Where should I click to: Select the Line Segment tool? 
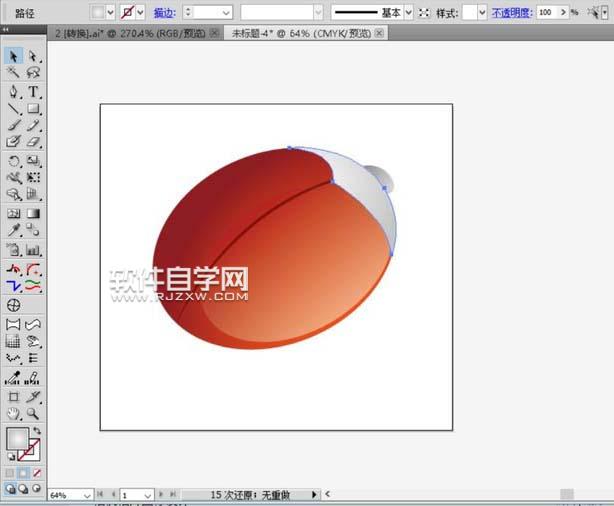click(x=13, y=108)
